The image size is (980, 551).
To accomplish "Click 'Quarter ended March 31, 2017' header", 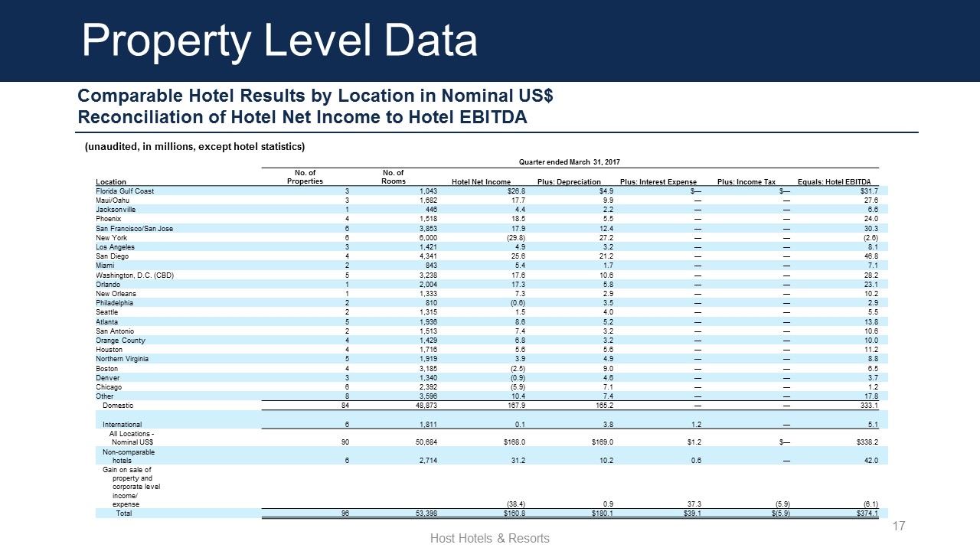I will point(570,162).
